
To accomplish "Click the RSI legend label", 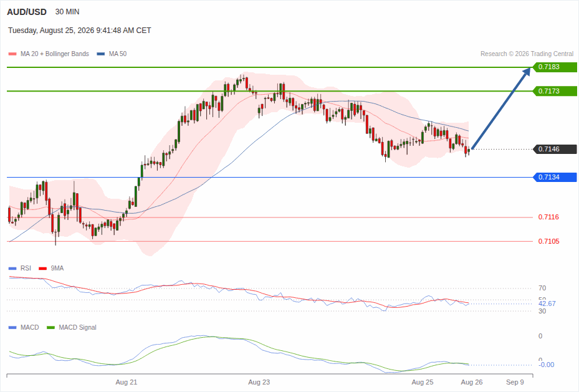I will click(x=26, y=269).
